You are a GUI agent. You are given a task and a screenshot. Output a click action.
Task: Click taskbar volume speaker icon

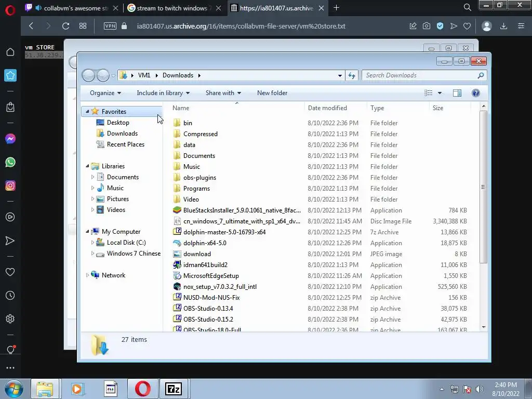(x=480, y=389)
